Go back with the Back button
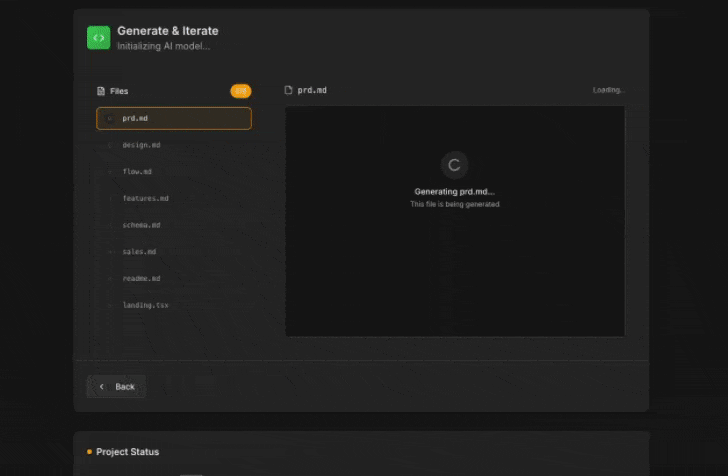 pos(116,387)
